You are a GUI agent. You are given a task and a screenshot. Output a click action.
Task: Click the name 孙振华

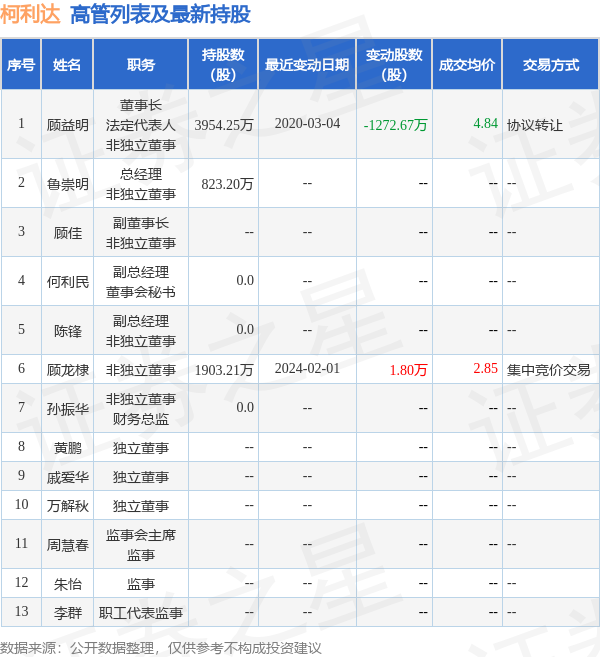67,409
